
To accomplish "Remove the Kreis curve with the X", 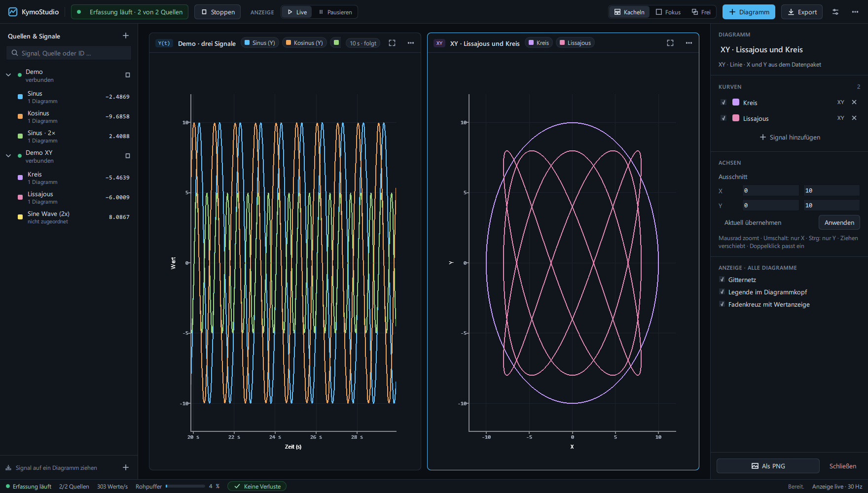I will [x=854, y=102].
